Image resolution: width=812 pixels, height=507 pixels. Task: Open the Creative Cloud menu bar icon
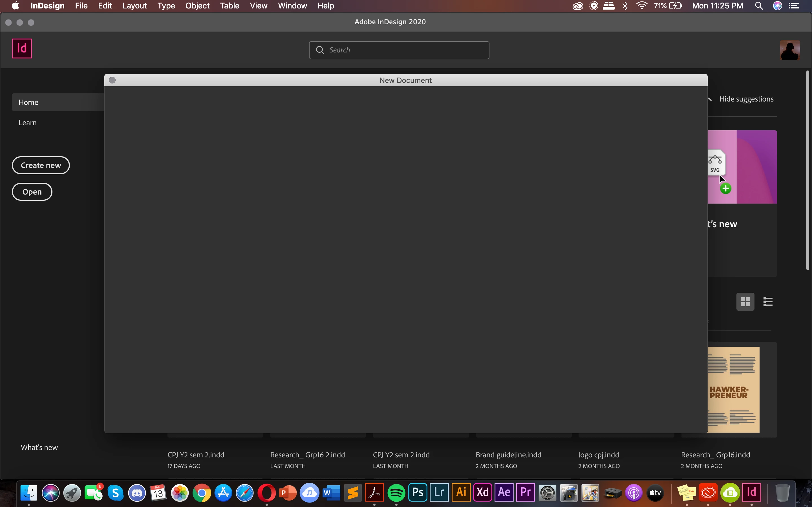[578, 6]
